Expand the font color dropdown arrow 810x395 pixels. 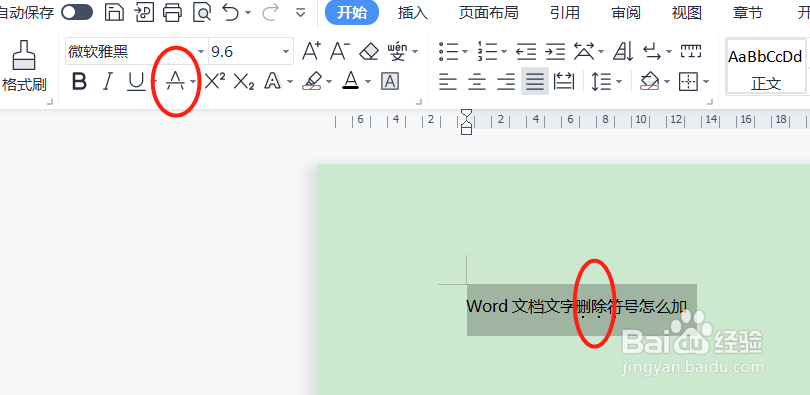click(368, 82)
